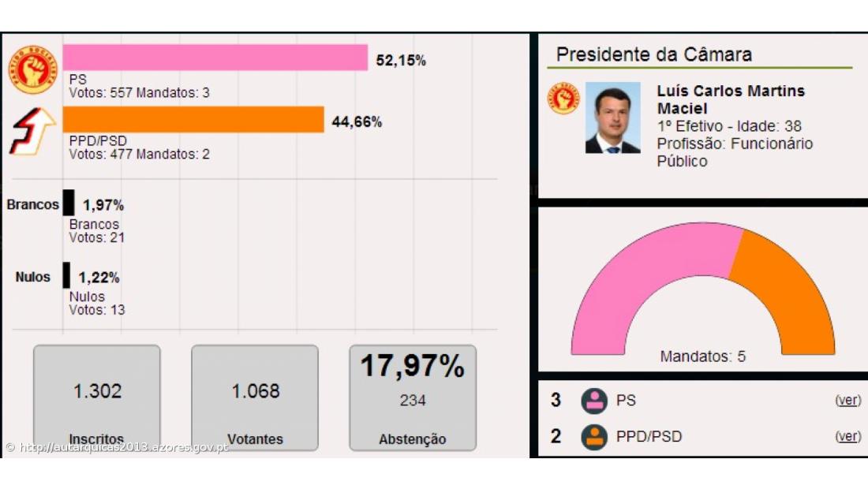Click the first "ver" link for PS
Image resolution: width=868 pixels, height=489 pixels.
point(847,401)
